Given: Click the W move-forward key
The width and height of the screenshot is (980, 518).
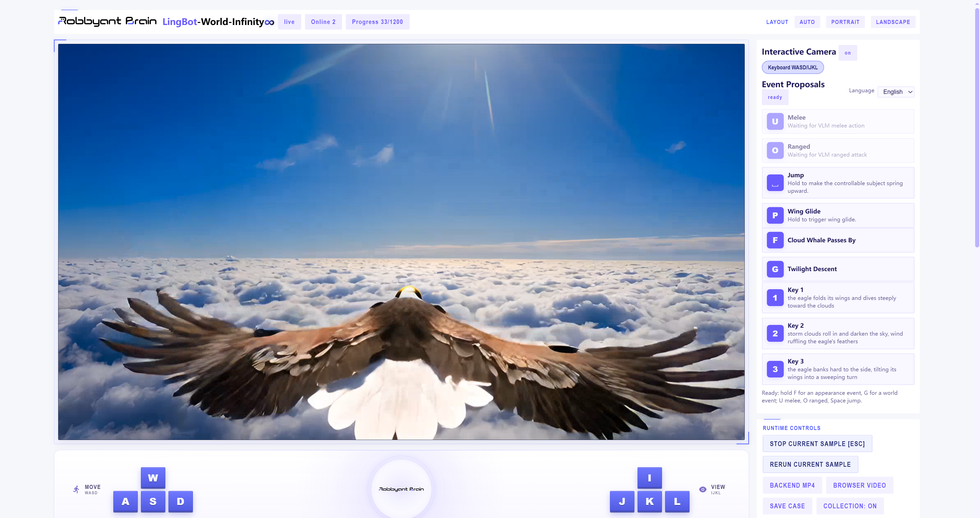Looking at the screenshot, I should tap(153, 478).
